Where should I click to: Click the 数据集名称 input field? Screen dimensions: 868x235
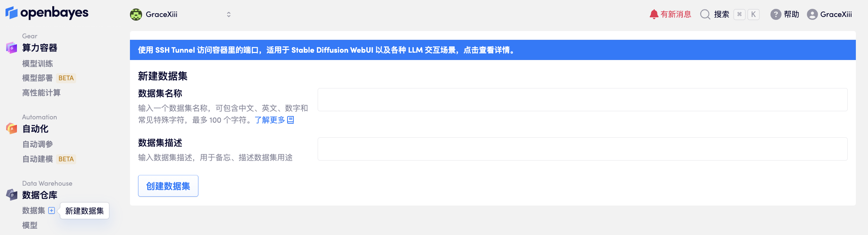pyautogui.click(x=582, y=100)
